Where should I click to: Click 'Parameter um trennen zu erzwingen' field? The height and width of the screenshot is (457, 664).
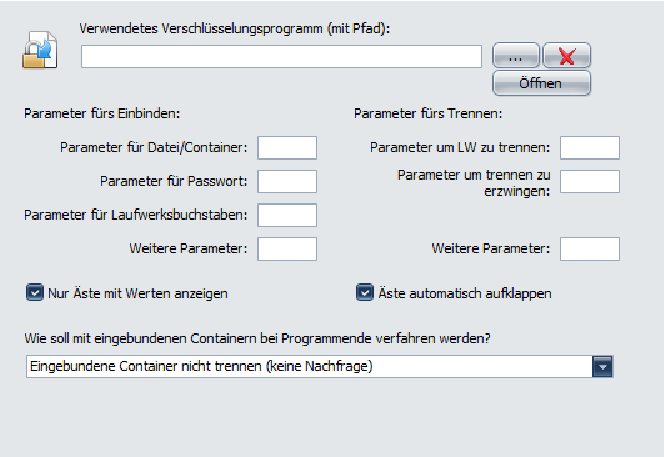tap(590, 181)
